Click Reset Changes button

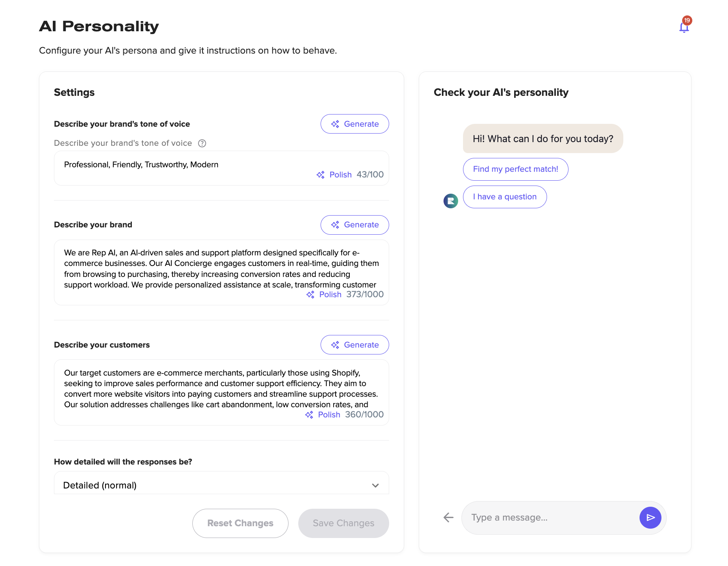[x=240, y=523]
